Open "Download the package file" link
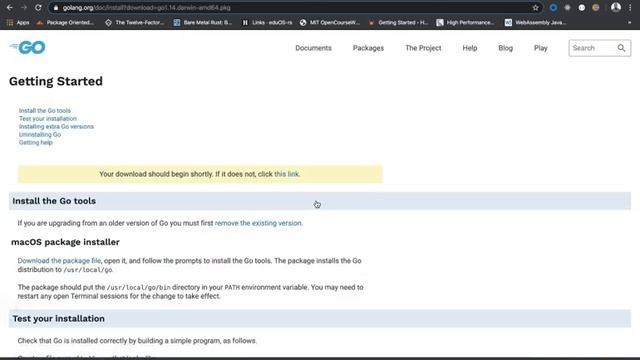This screenshot has height=360, width=640. coord(59,261)
